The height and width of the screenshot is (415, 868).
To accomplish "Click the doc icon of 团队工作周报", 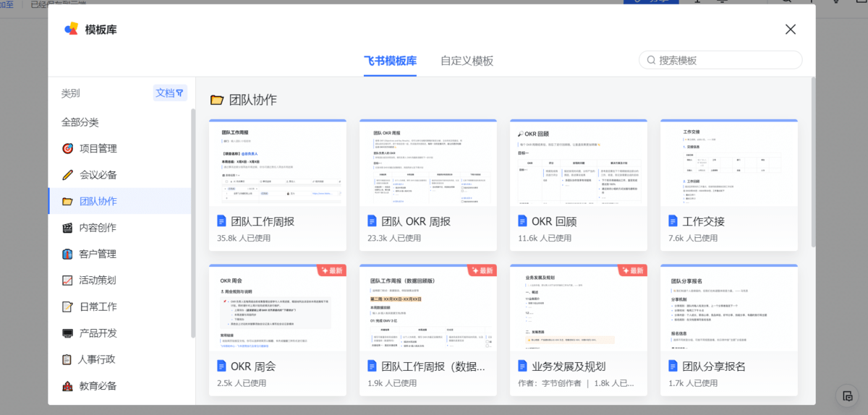I will pyautogui.click(x=222, y=221).
